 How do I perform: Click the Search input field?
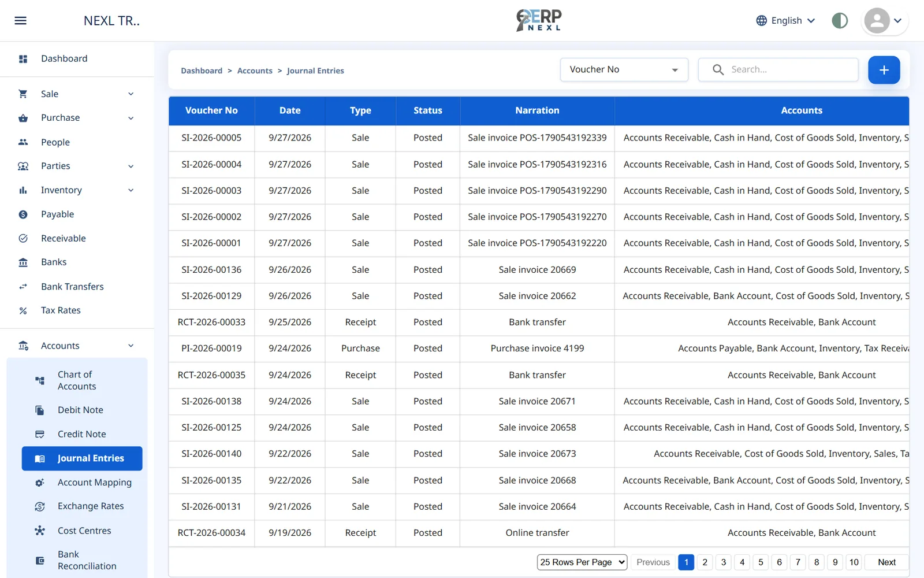click(778, 70)
